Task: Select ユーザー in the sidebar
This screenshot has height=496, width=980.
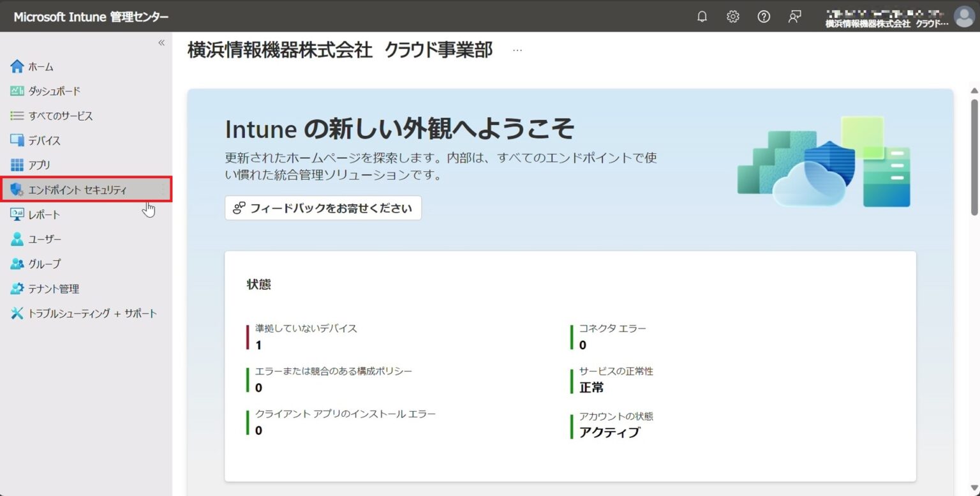Action: [x=45, y=239]
